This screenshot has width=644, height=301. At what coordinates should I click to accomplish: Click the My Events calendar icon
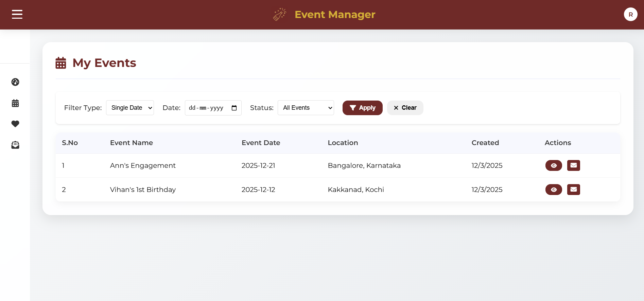click(x=61, y=63)
